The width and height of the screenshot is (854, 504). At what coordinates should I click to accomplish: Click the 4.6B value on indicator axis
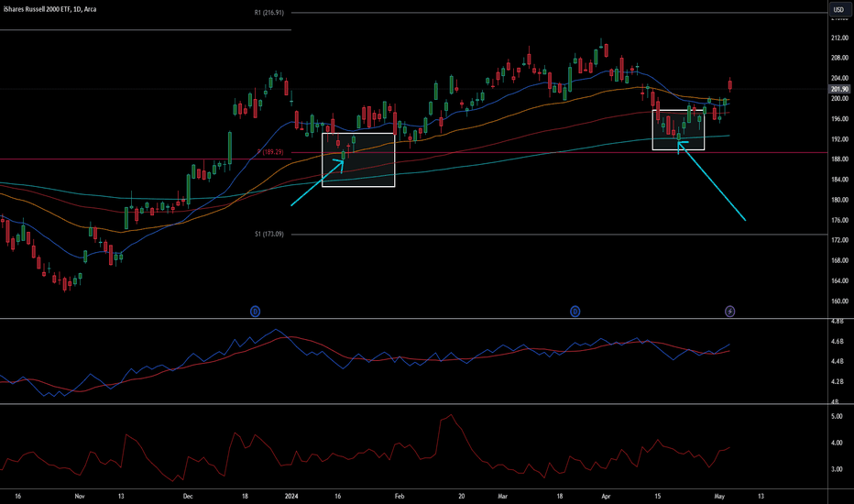point(838,342)
